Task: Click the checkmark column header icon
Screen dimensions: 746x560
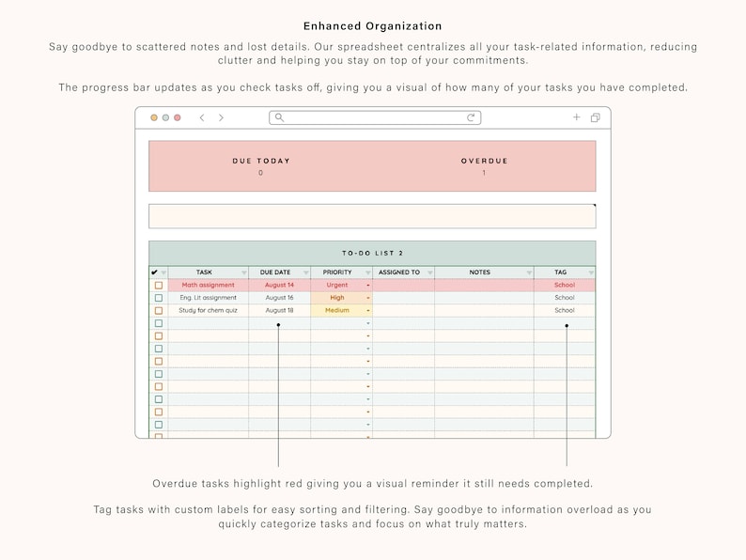Action: tap(154, 272)
